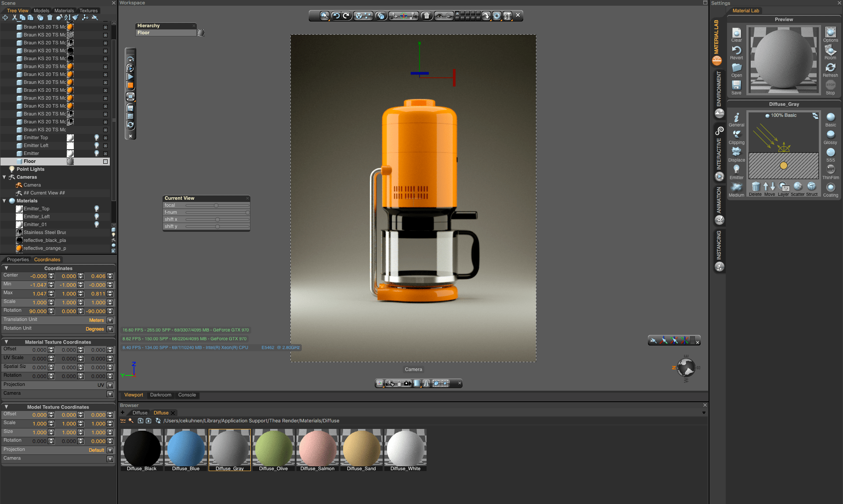This screenshot has width=843, height=504.
Task: Collapse the Materials tree group
Action: tap(4, 201)
